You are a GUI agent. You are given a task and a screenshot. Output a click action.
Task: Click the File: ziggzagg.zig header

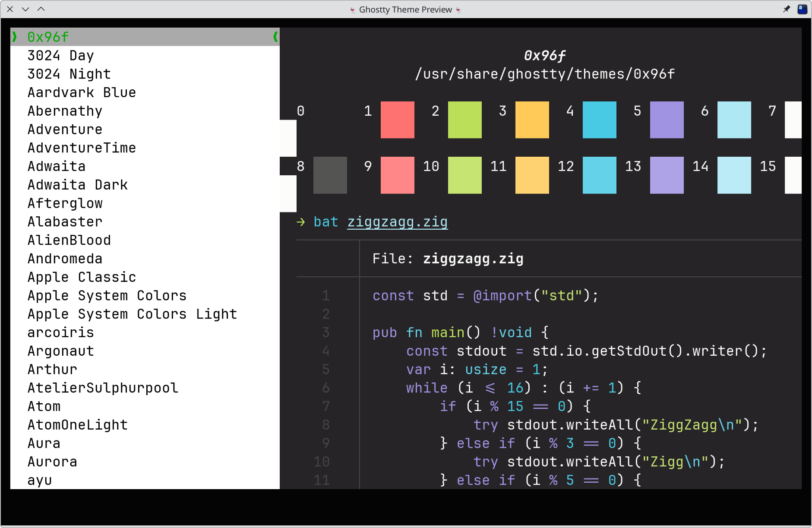[x=448, y=259]
